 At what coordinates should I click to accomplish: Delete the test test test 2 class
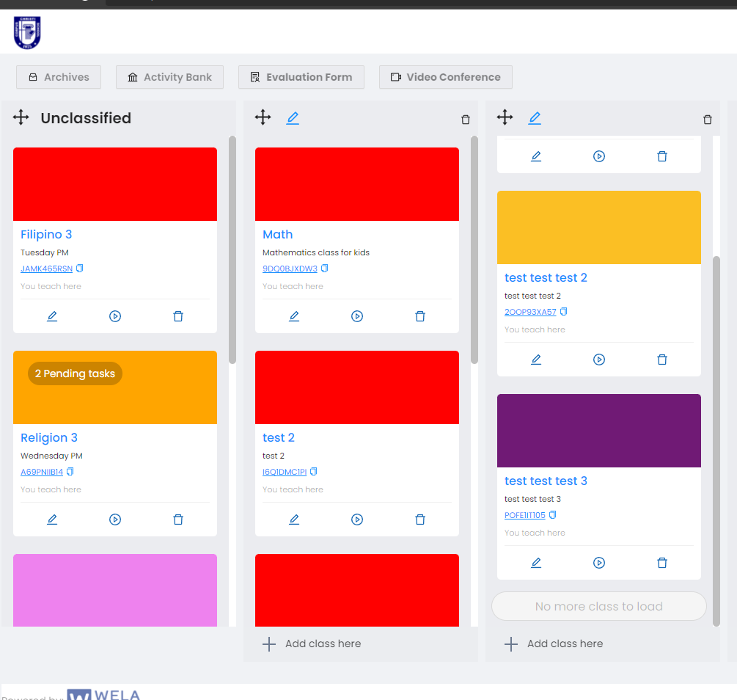(662, 360)
